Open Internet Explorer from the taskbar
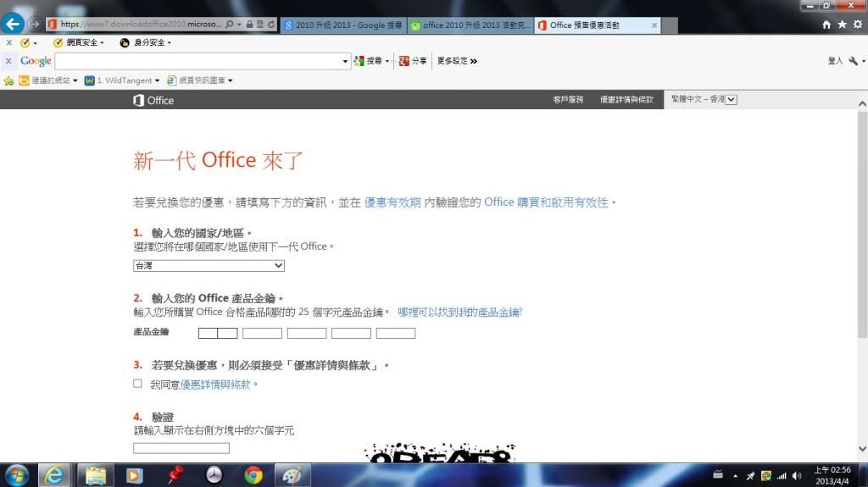Viewport: 868px width, 487px height. (x=54, y=475)
